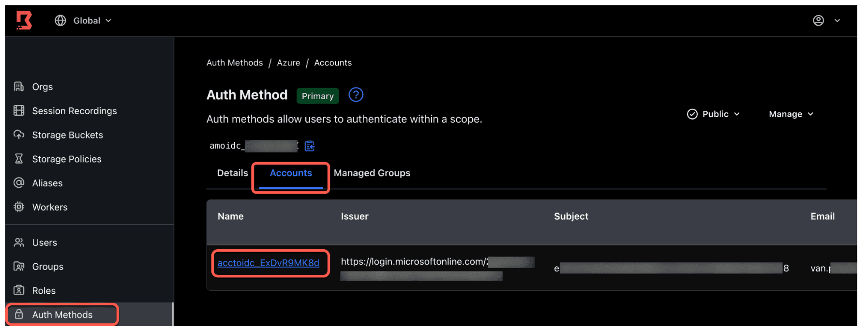
Task: Expand the user account chevron
Action: (837, 20)
